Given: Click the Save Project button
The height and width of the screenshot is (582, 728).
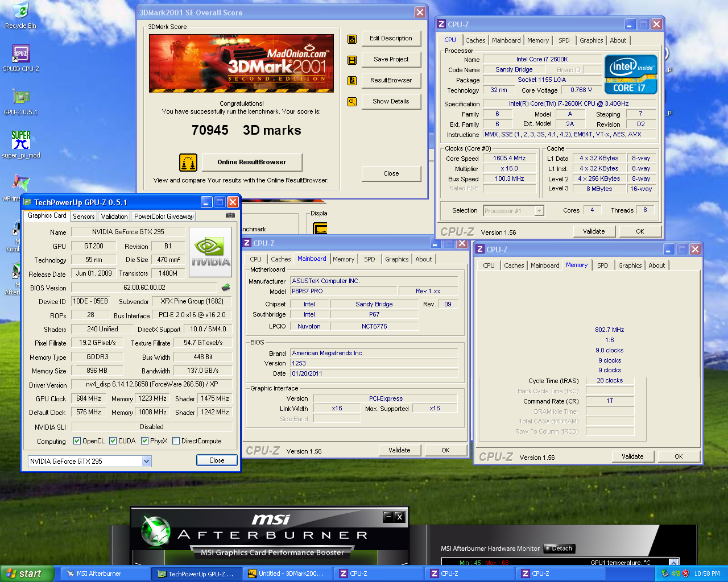Looking at the screenshot, I should pos(391,59).
